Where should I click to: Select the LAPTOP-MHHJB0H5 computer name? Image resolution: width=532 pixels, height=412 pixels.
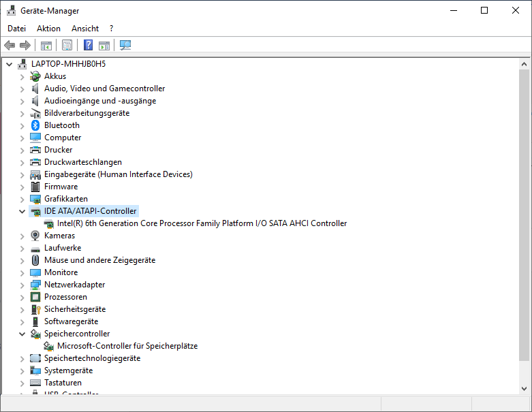click(x=68, y=64)
